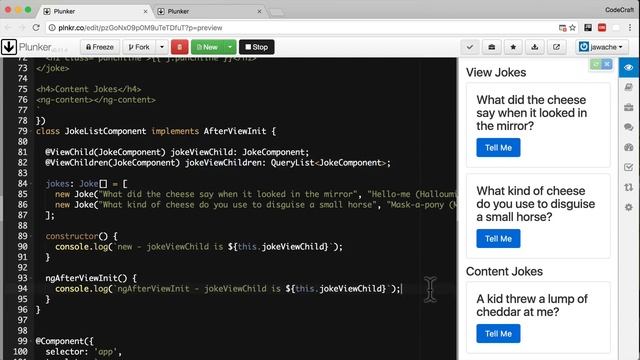640x360 pixels.
Task: Click Tell Me under cheddar joke
Action: pos(498,333)
